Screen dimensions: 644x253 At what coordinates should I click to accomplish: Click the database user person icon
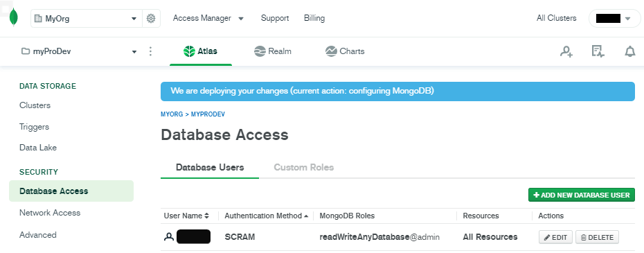click(169, 237)
